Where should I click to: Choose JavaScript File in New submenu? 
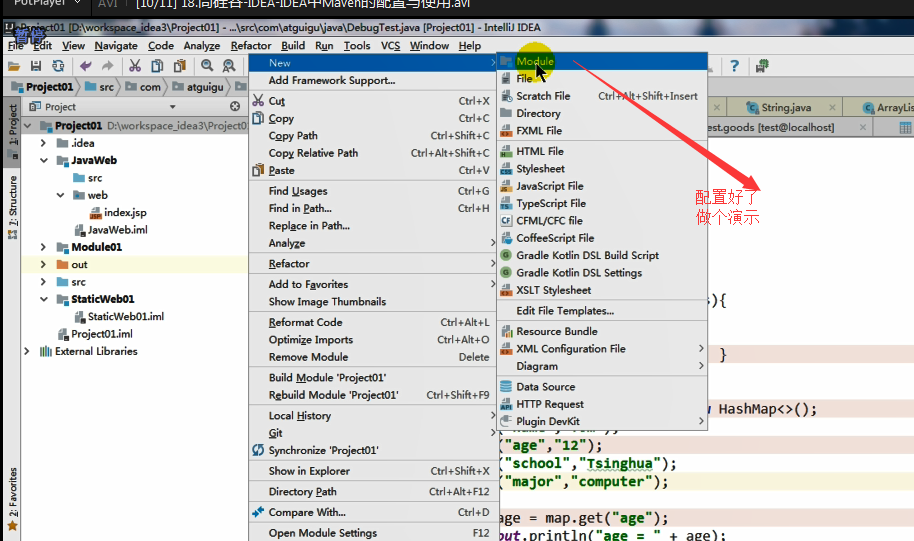click(x=602, y=186)
